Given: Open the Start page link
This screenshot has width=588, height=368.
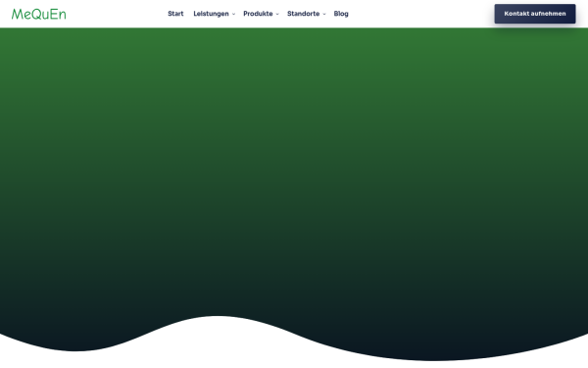Looking at the screenshot, I should tap(175, 14).
